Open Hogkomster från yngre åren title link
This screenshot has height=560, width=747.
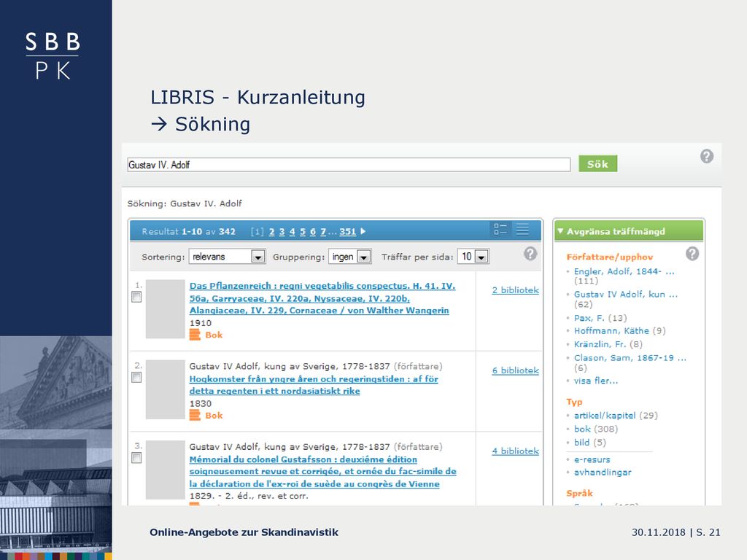click(x=314, y=385)
